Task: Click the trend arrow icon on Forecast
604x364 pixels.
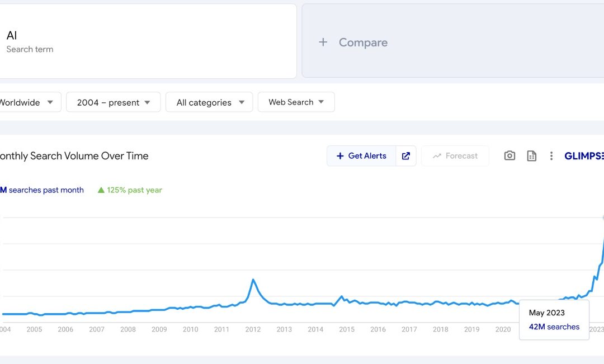Action: pos(438,156)
